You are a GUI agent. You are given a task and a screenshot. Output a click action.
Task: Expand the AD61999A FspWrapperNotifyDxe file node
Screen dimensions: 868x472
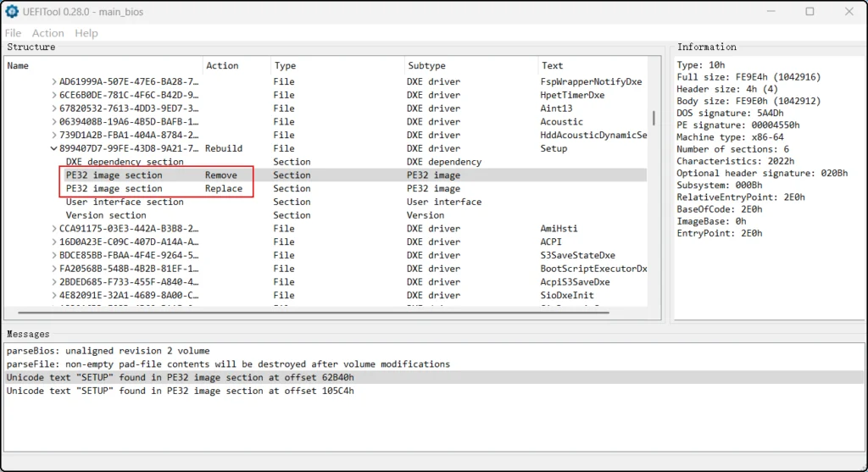54,82
